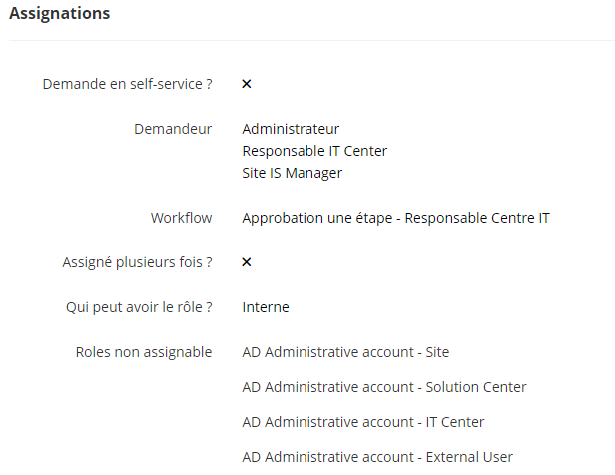Click the X mark beside Assigné plusieurs fois
Viewport: 615px width, 475px height.
pos(247,262)
